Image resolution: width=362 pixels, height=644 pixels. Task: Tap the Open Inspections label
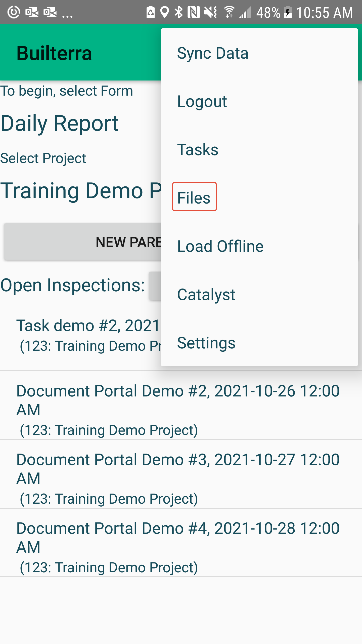(73, 285)
